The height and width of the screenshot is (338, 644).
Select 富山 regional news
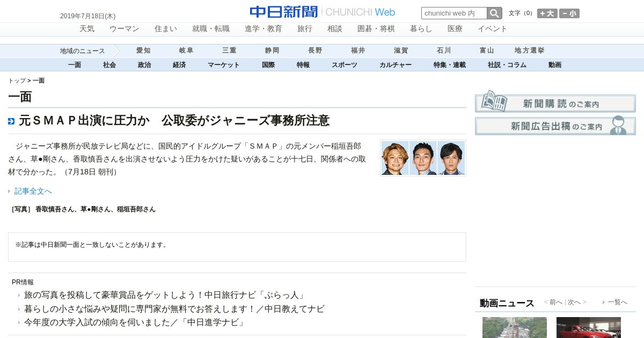coord(487,50)
